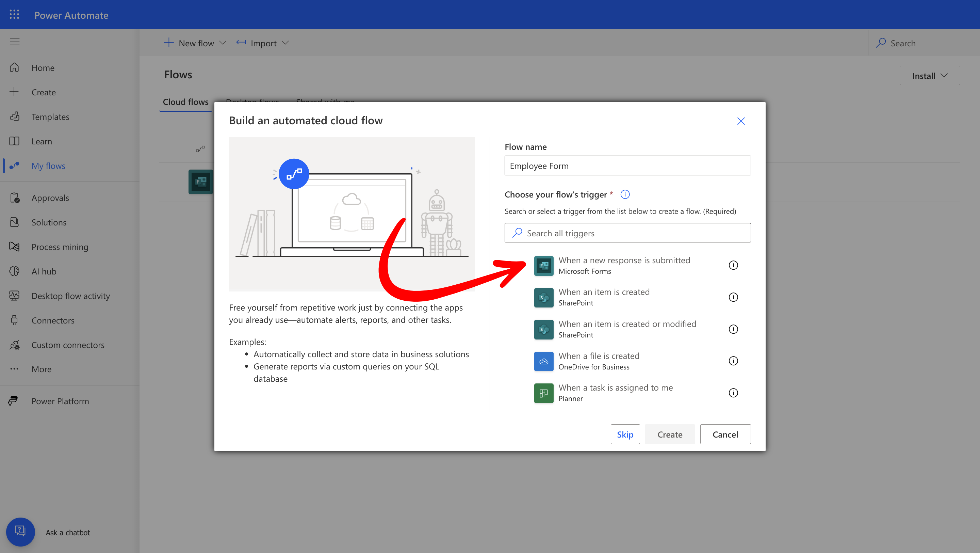Collapse the left navigation hamburger menu
Screen dimensions: 980x553
(x=14, y=42)
